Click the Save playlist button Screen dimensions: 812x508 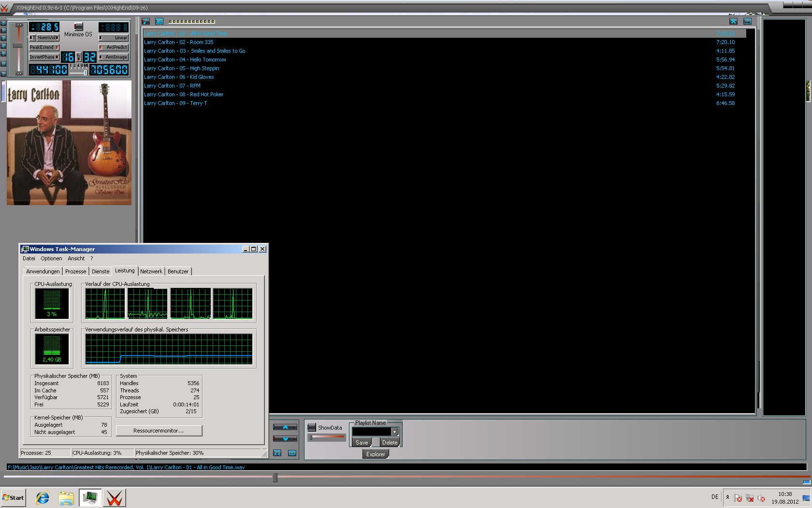(362, 442)
